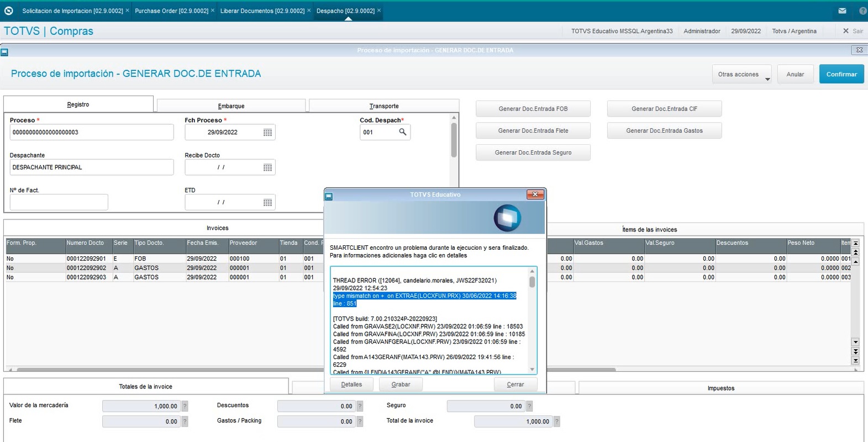Switch to Liberar Documentos tab

[x=262, y=10]
